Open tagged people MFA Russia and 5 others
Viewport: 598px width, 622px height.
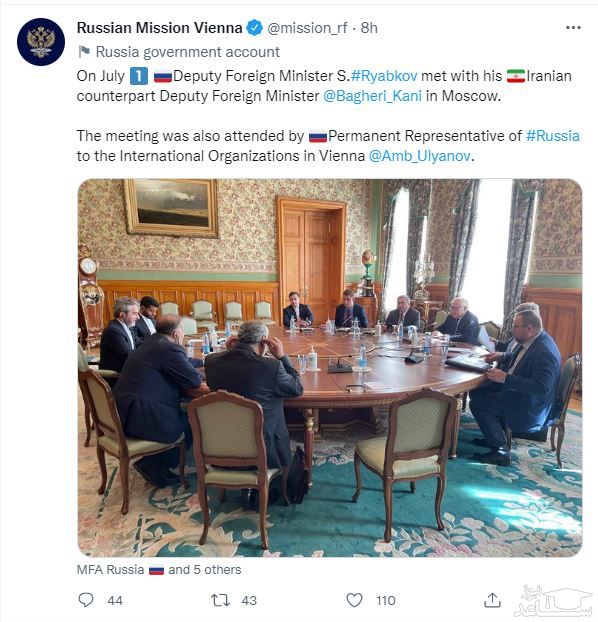(159, 570)
